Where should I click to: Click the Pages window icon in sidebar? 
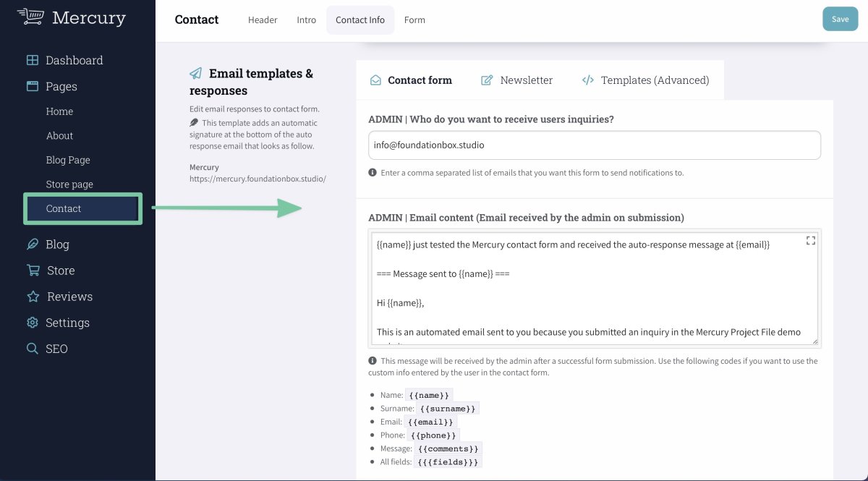33,87
